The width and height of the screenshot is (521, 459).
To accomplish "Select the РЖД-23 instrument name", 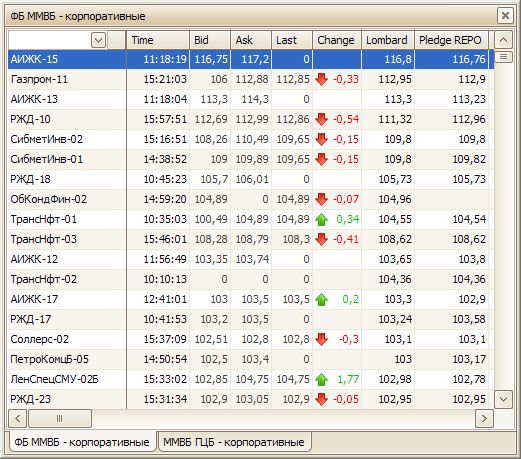I will point(31,399).
